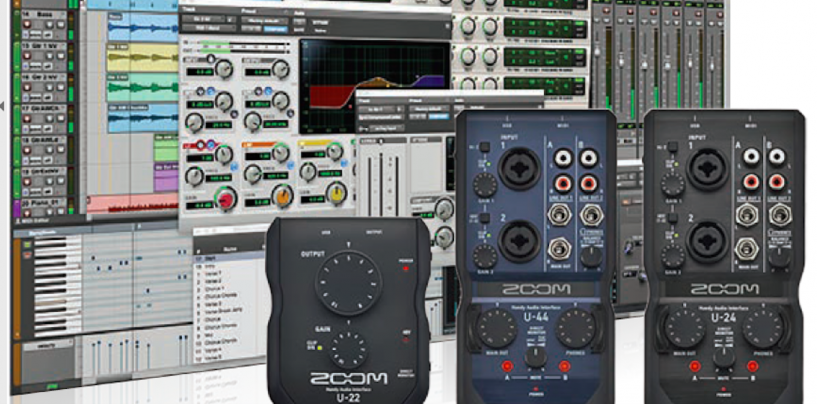Click the red POWER LED on U-22

406,269
